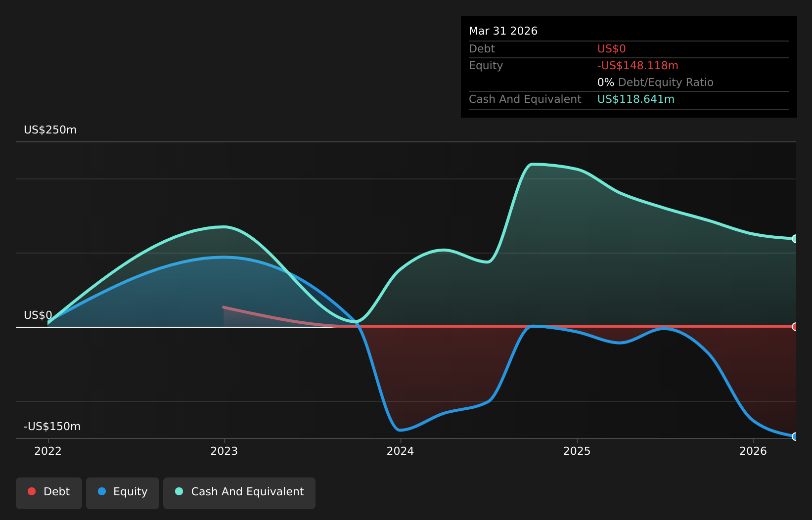Image resolution: width=812 pixels, height=520 pixels.
Task: Click the blue Equity endpoint marker
Action: pyautogui.click(x=795, y=436)
